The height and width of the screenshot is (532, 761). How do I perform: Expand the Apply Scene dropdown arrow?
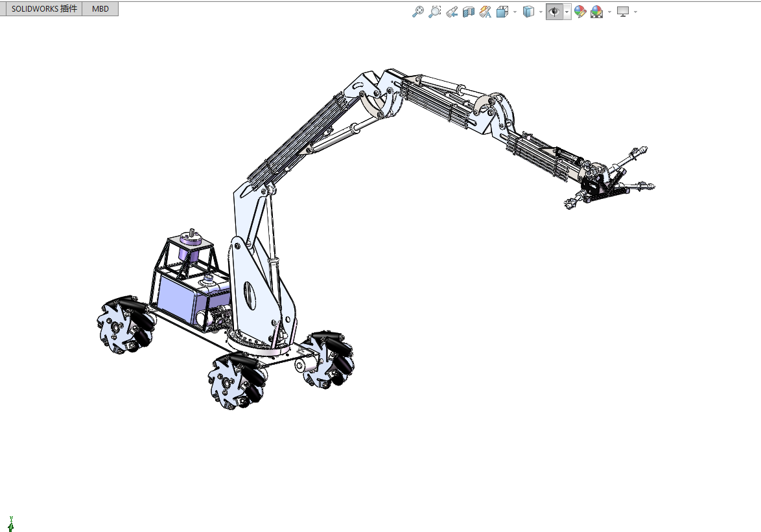[609, 12]
